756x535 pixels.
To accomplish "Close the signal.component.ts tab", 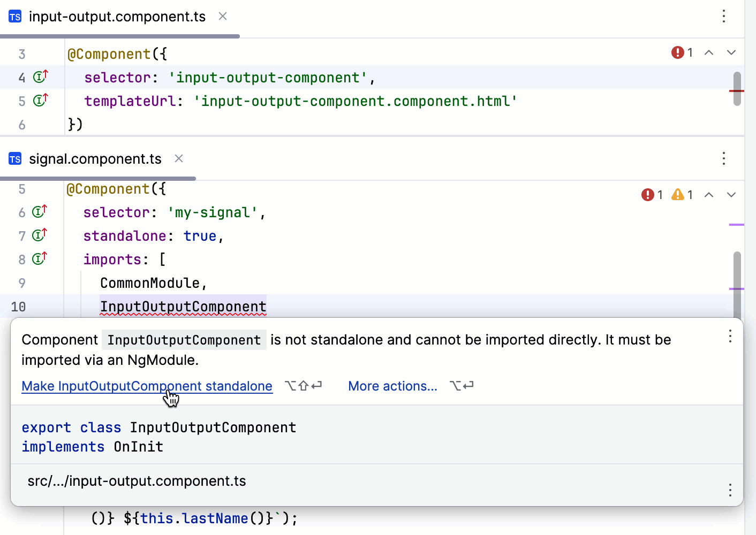I will pos(179,159).
